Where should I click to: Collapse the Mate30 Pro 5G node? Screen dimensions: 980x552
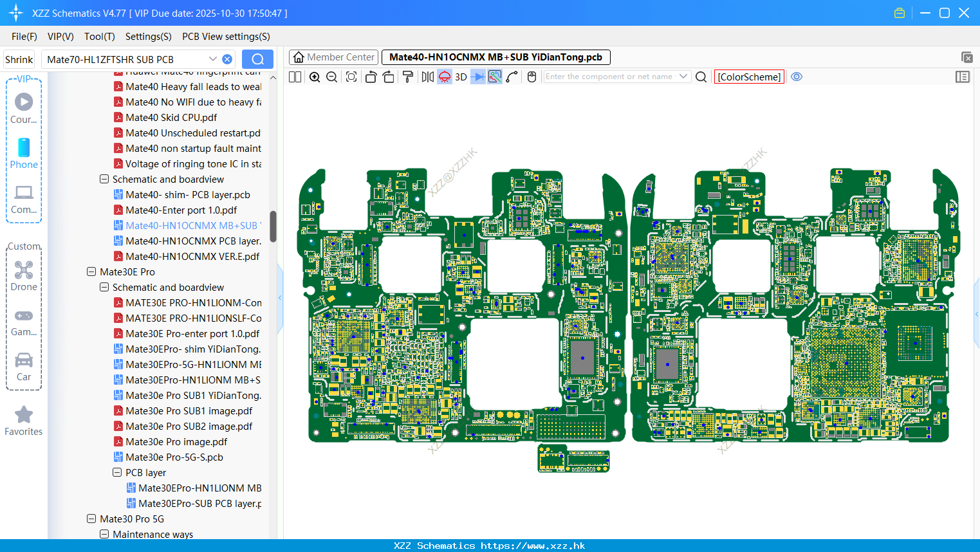(91, 519)
